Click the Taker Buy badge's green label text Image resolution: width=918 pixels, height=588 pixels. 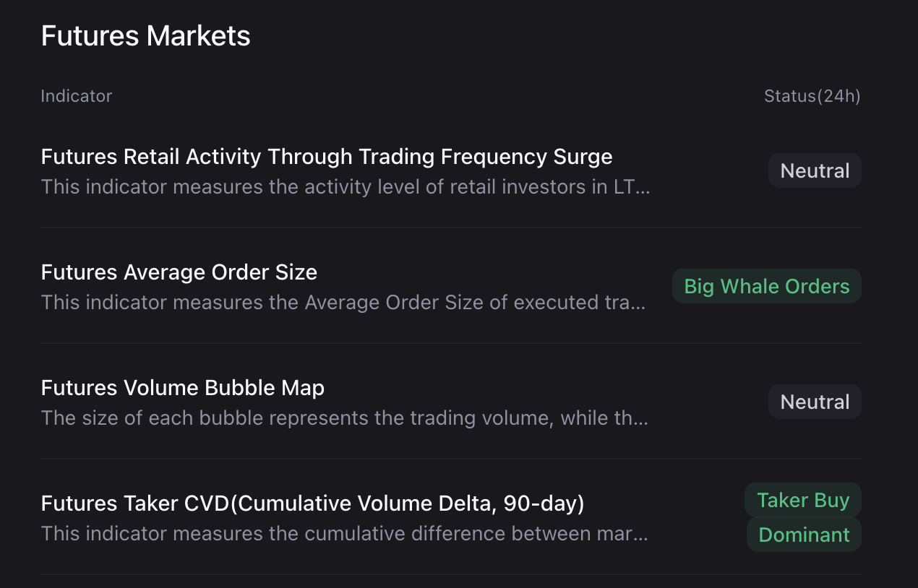[803, 499]
